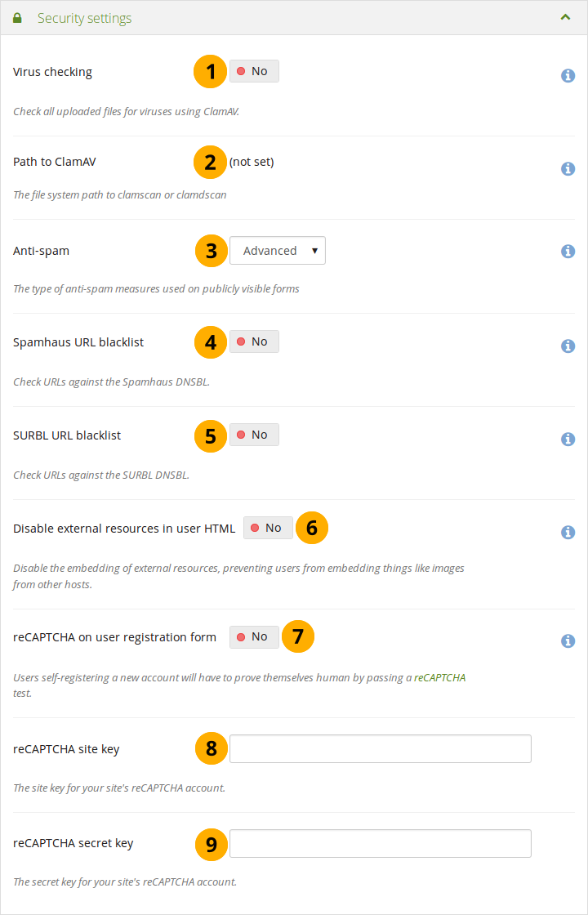The image size is (588, 915).
Task: Toggle the Virus checking switch
Action: pyautogui.click(x=254, y=72)
